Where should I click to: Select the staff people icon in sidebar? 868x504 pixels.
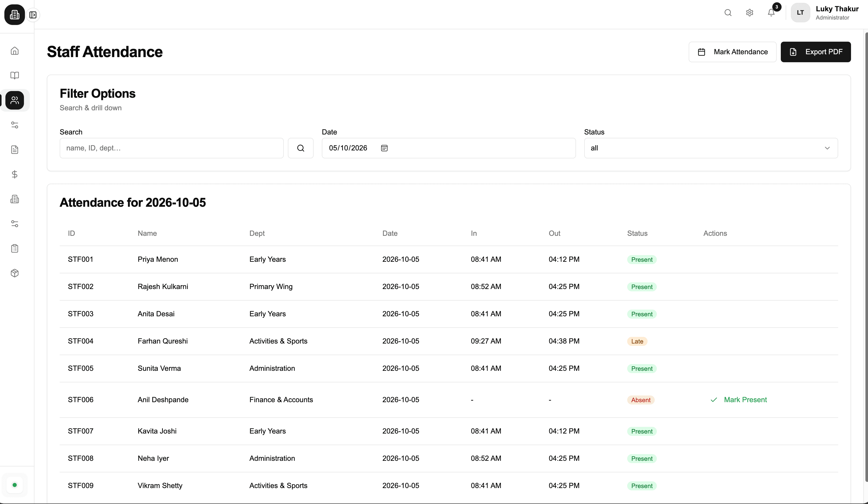click(x=14, y=100)
